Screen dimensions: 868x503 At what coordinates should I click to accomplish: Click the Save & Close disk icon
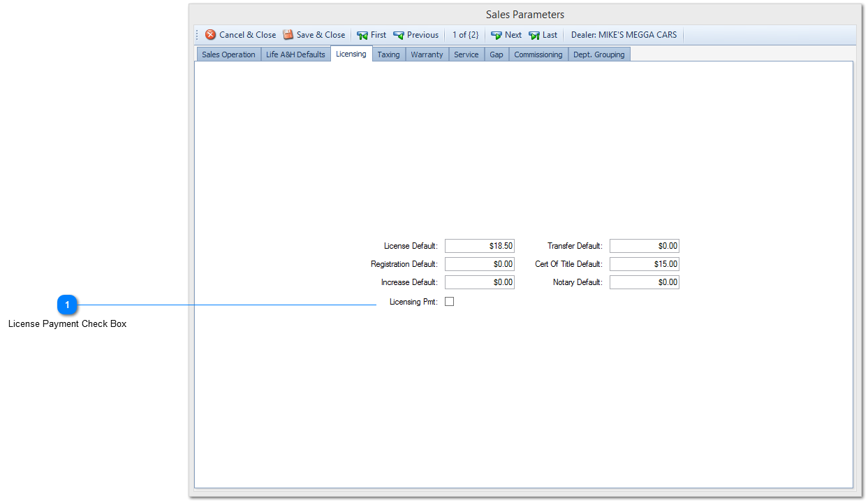(288, 35)
